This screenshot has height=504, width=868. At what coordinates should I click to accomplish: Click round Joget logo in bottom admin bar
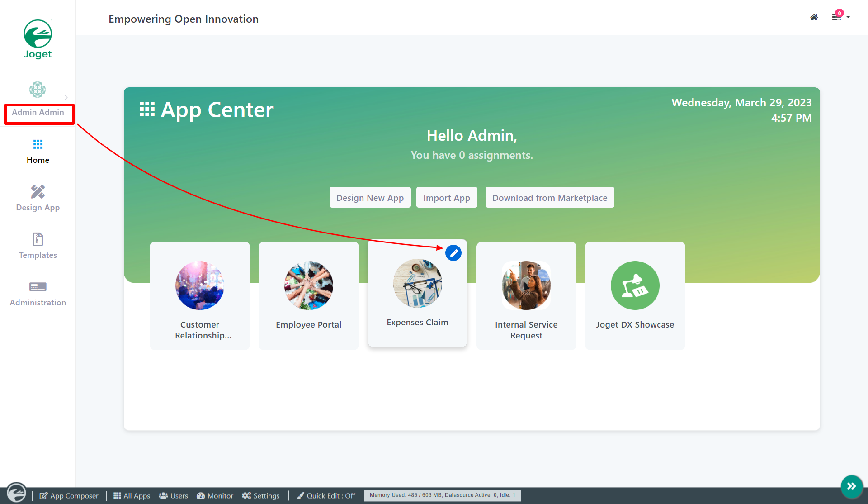pyautogui.click(x=17, y=493)
